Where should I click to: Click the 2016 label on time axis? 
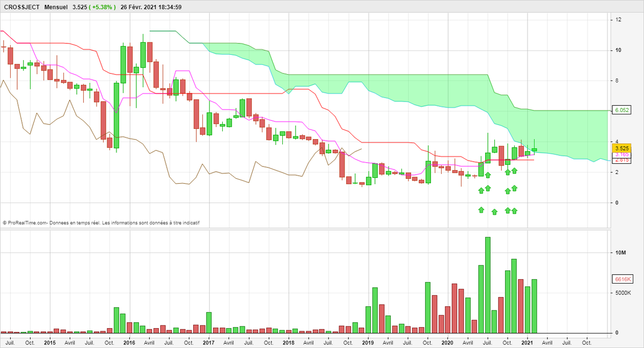coord(129,342)
